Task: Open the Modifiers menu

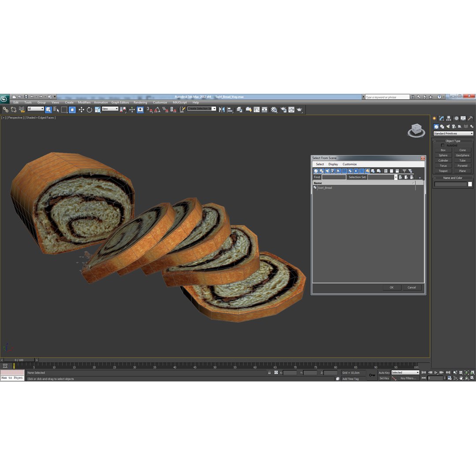Action: [x=84, y=103]
